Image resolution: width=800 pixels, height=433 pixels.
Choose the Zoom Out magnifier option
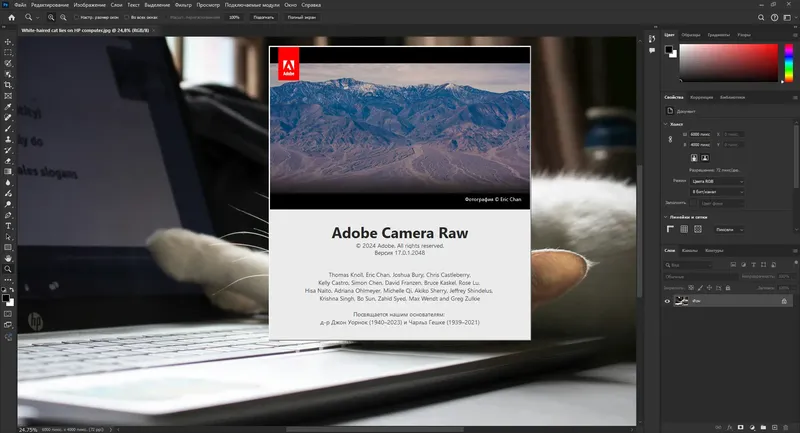coord(63,17)
